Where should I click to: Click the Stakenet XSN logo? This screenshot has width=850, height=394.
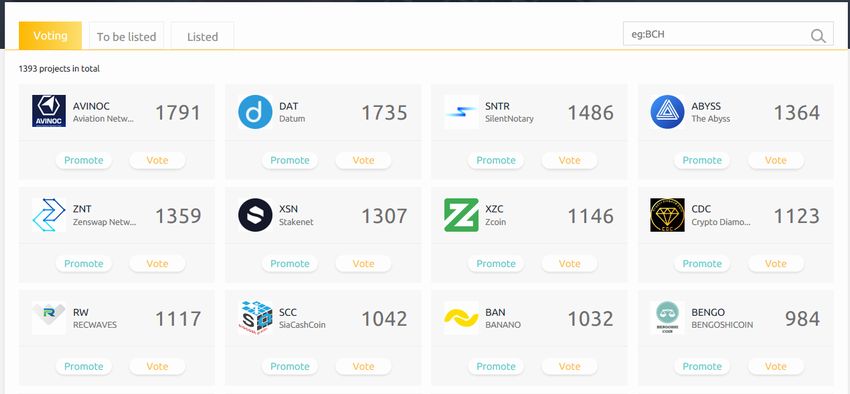tap(255, 215)
